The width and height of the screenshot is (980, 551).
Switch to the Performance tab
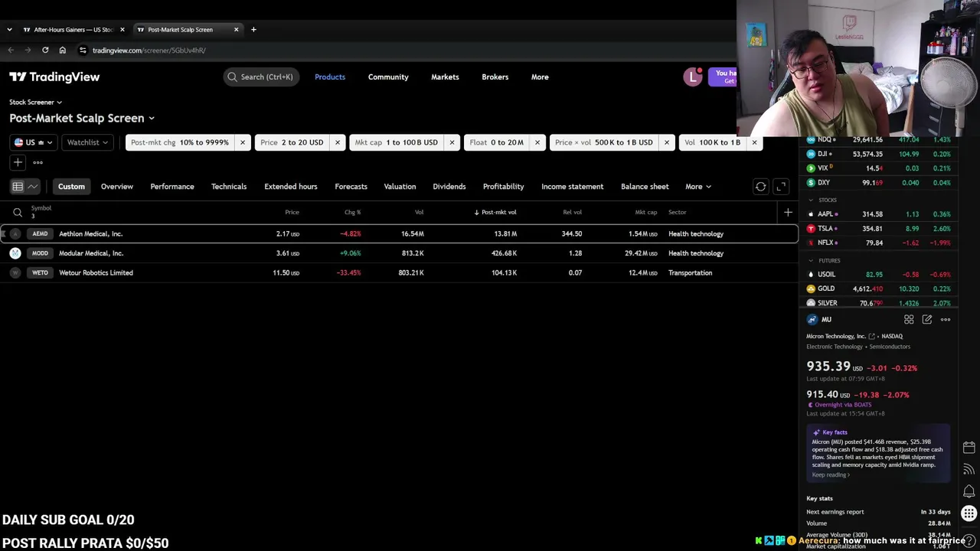click(x=172, y=187)
